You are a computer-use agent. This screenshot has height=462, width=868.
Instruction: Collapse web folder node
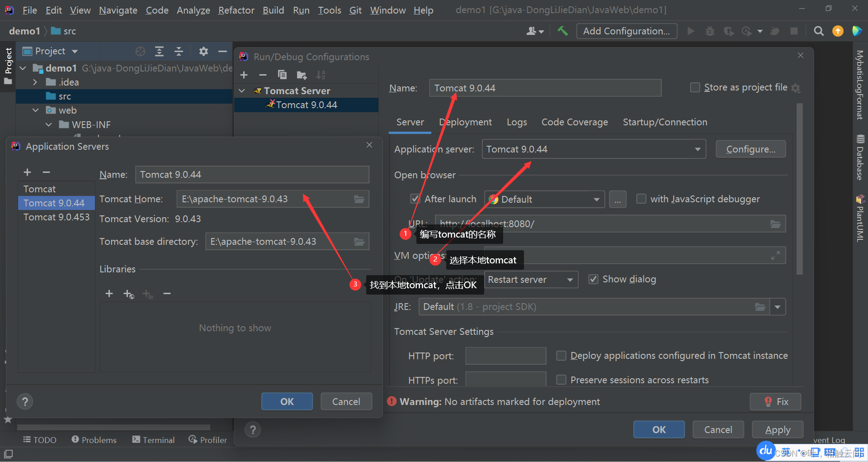coord(35,110)
